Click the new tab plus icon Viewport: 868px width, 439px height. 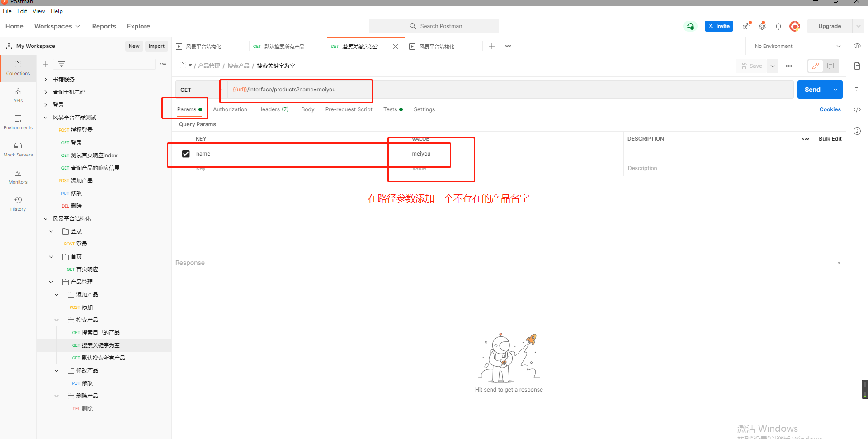492,46
